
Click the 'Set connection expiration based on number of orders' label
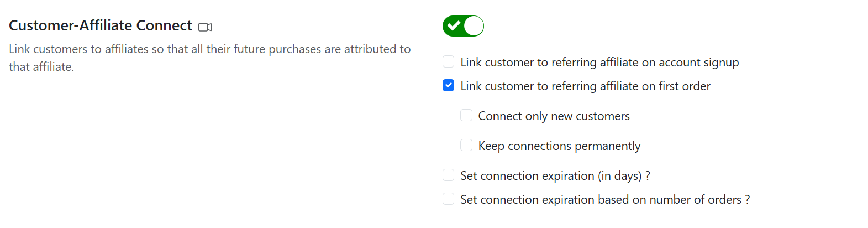coord(601,200)
